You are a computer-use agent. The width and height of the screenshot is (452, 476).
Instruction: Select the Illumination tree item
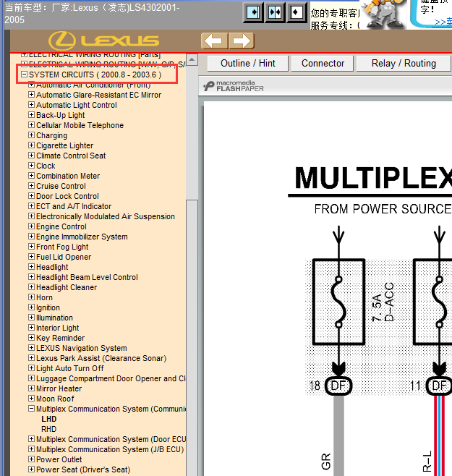[x=54, y=318]
